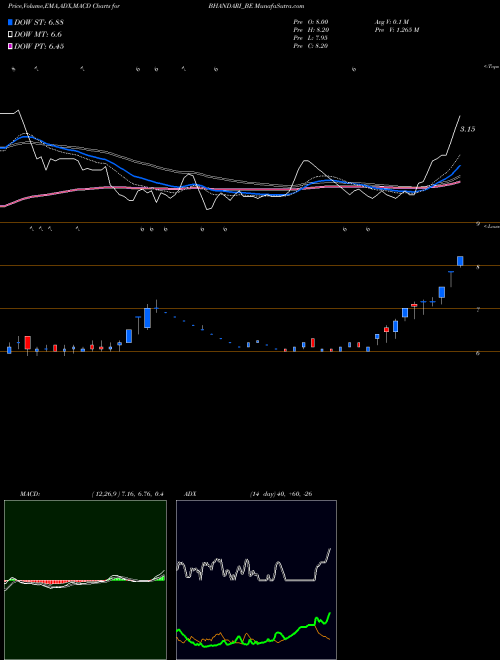
Task: Click the magenta DOW PT legend swatch
Action: pos(10,46)
